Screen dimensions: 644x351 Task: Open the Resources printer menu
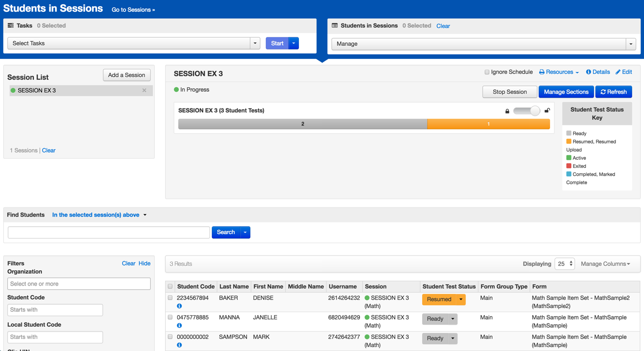tap(559, 72)
